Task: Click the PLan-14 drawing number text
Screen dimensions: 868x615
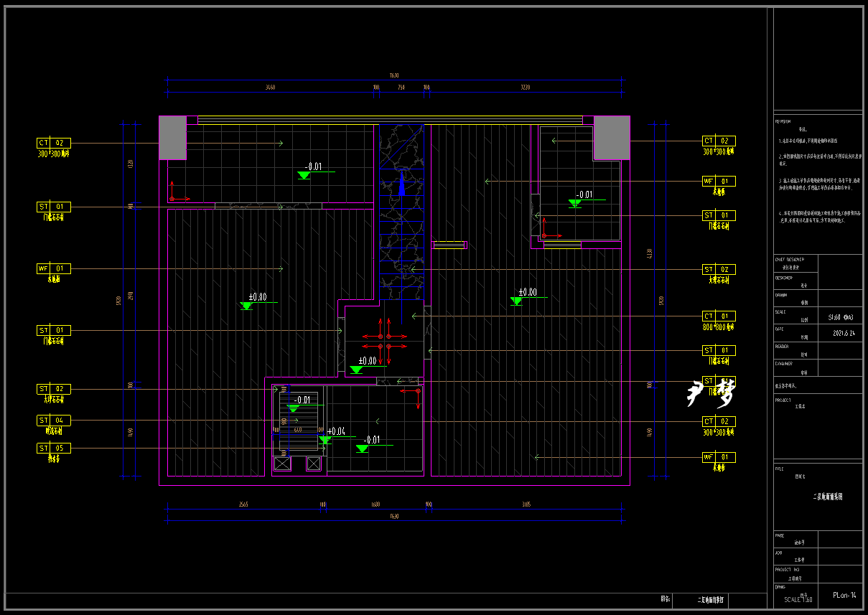Action: click(844, 595)
